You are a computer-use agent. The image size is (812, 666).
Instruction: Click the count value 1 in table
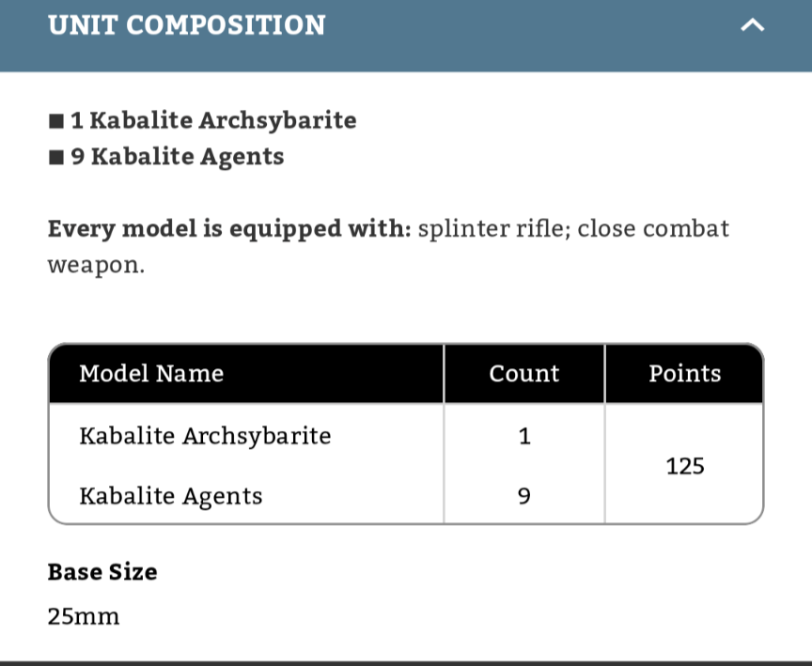(x=523, y=436)
